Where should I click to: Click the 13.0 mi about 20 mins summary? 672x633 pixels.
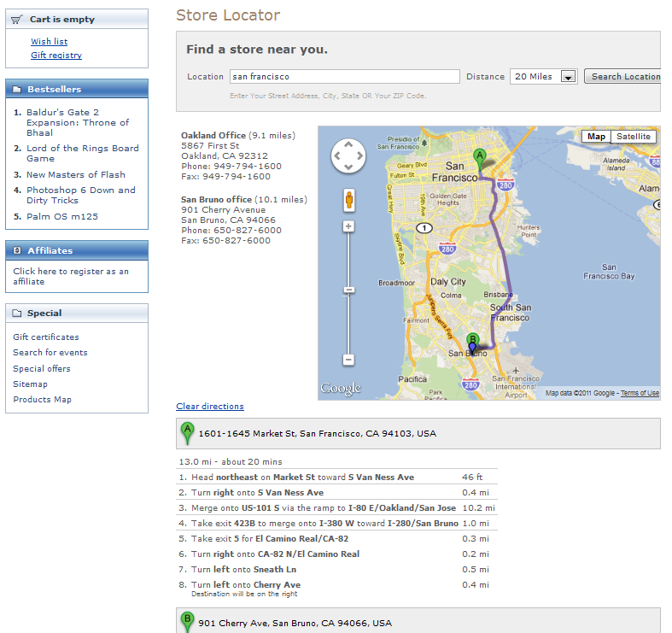pyautogui.click(x=231, y=462)
